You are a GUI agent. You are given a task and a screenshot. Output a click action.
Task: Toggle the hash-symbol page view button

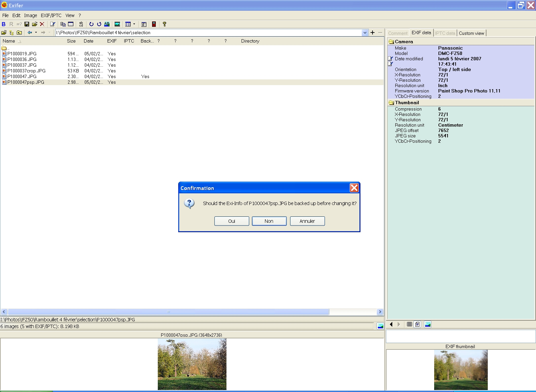pos(417,324)
